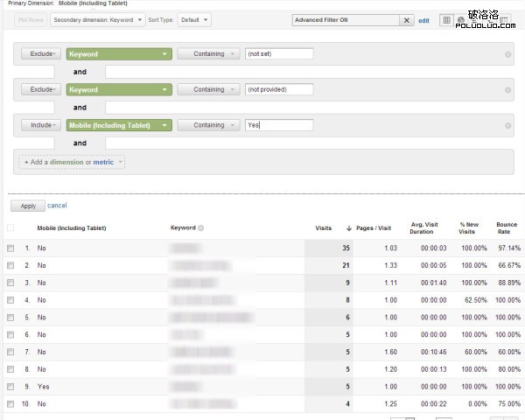Open the Sort Type Default dropdown

pyautogui.click(x=193, y=19)
